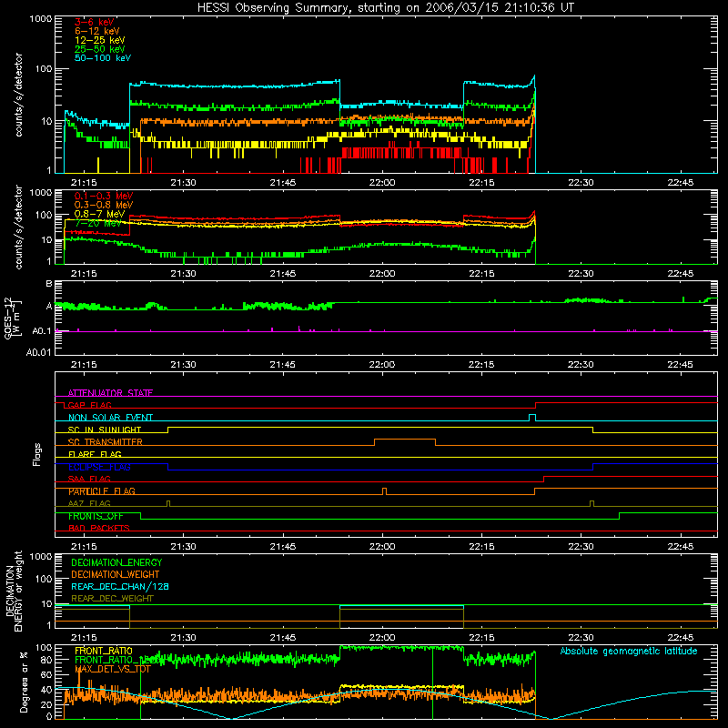The height and width of the screenshot is (728, 728).
Task: Click the 0.3-0.8 MeV legend entry
Action: point(104,205)
